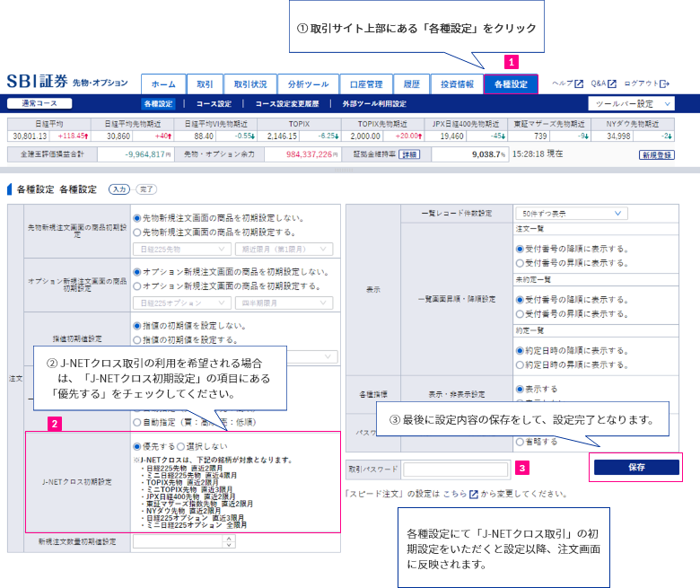
Task: Click 証拠金維持率 詳細 button
Action: pos(409,154)
